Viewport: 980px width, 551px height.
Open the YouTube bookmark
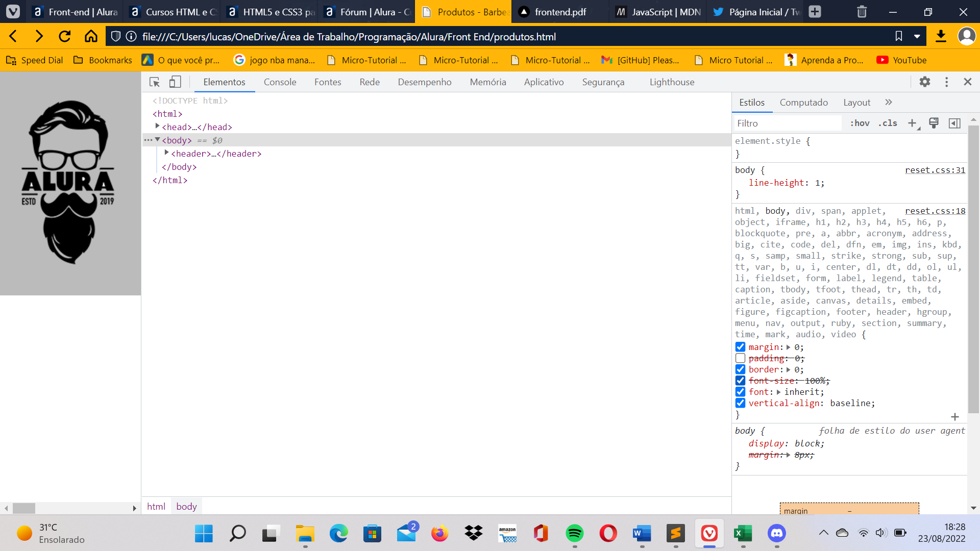click(901, 60)
